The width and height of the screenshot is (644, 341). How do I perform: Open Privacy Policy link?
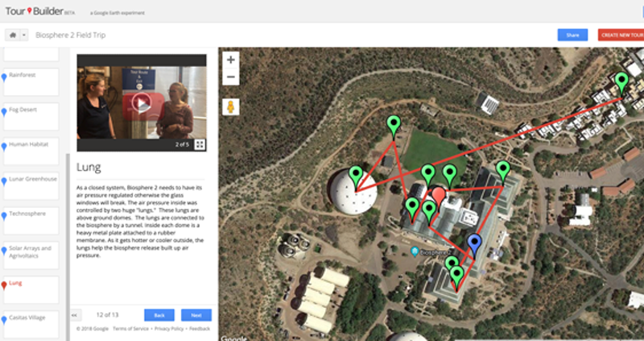(x=169, y=329)
